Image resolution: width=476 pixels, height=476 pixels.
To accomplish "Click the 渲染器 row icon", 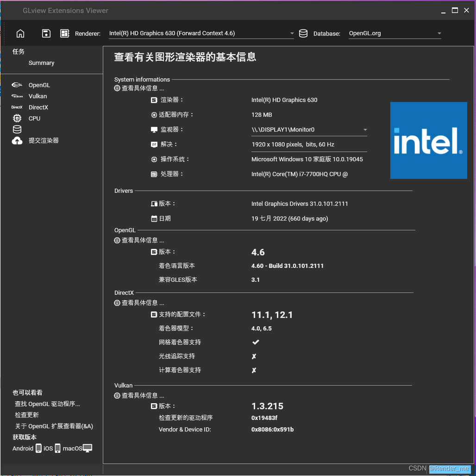I will click(x=154, y=100).
